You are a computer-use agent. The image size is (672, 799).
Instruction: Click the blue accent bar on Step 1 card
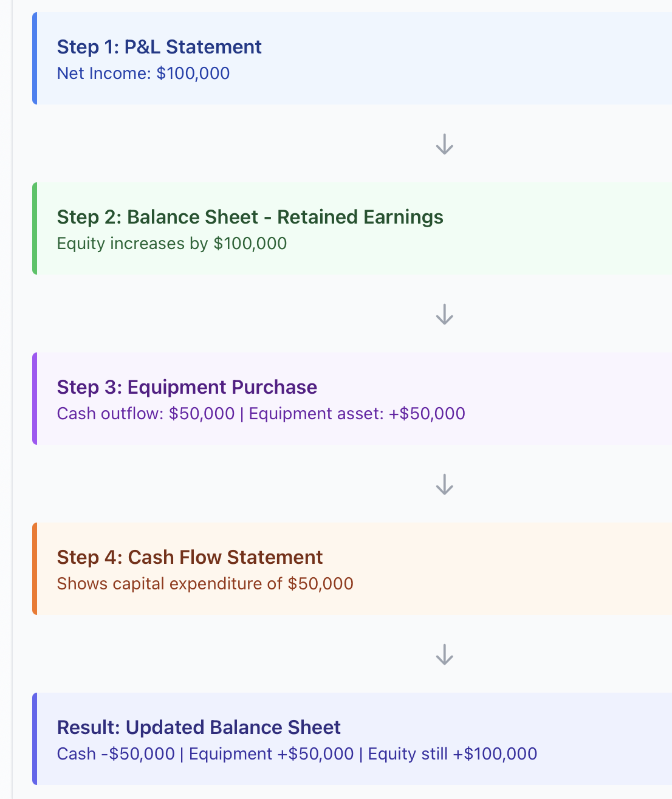[35, 58]
